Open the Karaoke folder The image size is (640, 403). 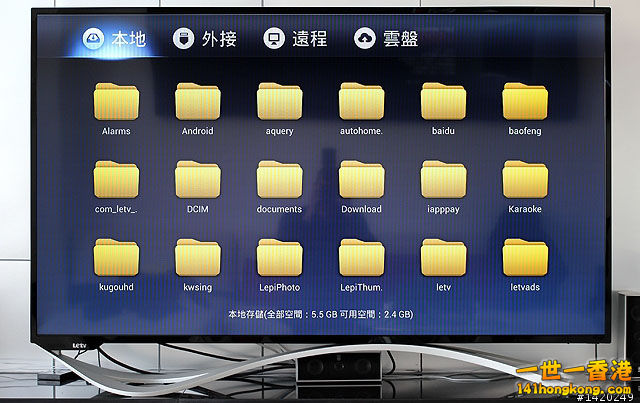[x=525, y=180]
